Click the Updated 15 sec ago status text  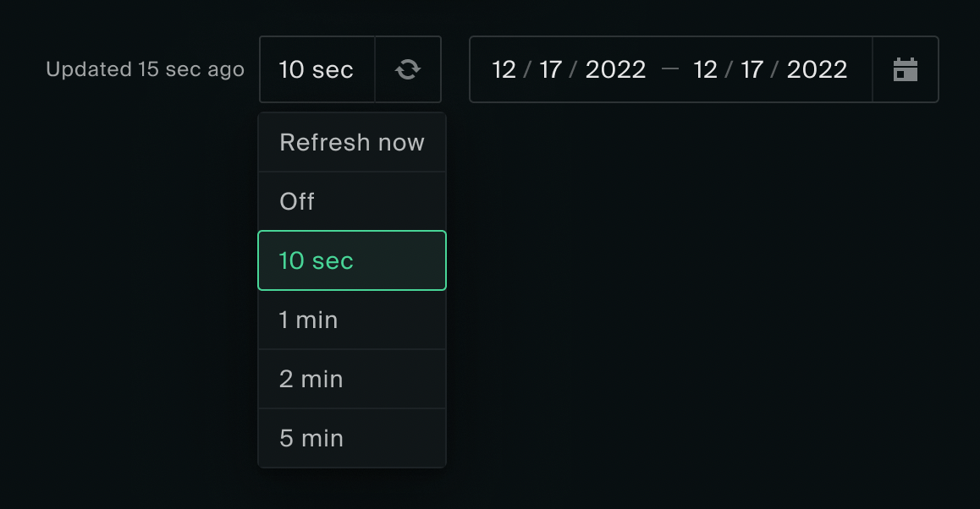click(x=145, y=69)
